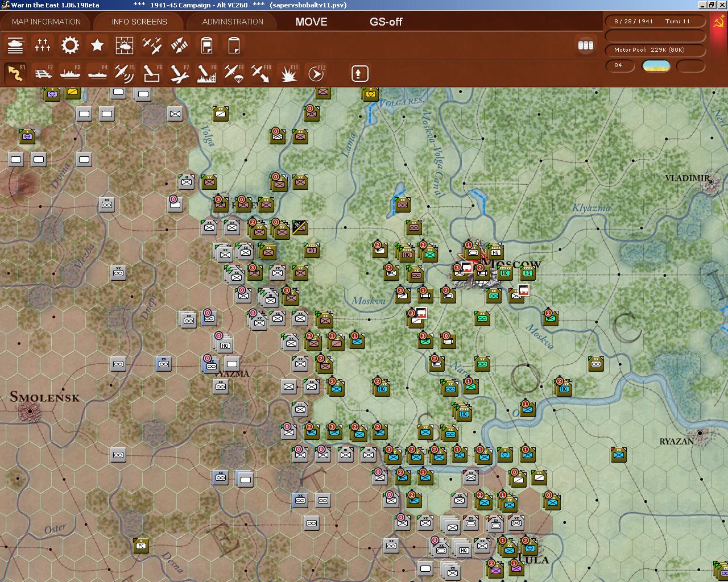Select the F7 bomb airfield mode
The width and height of the screenshot is (728, 582).
tap(179, 73)
